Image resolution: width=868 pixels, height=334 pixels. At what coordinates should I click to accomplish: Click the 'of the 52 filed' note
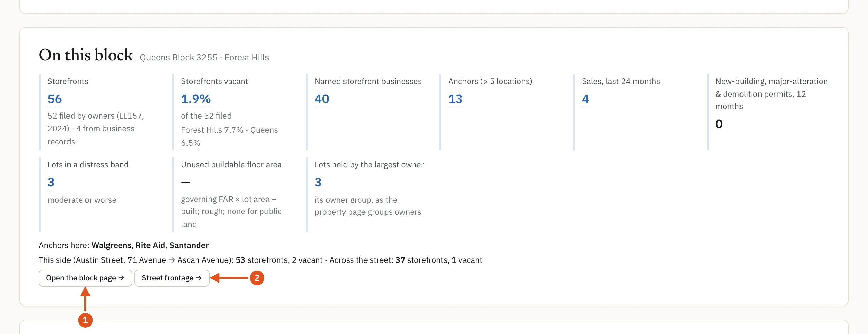pyautogui.click(x=206, y=116)
